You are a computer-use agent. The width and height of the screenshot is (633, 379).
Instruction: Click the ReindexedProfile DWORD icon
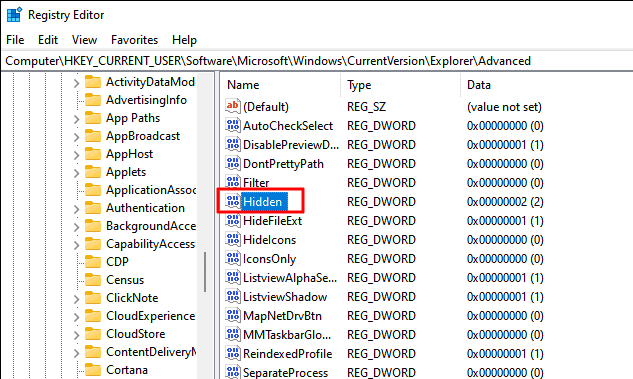click(233, 353)
